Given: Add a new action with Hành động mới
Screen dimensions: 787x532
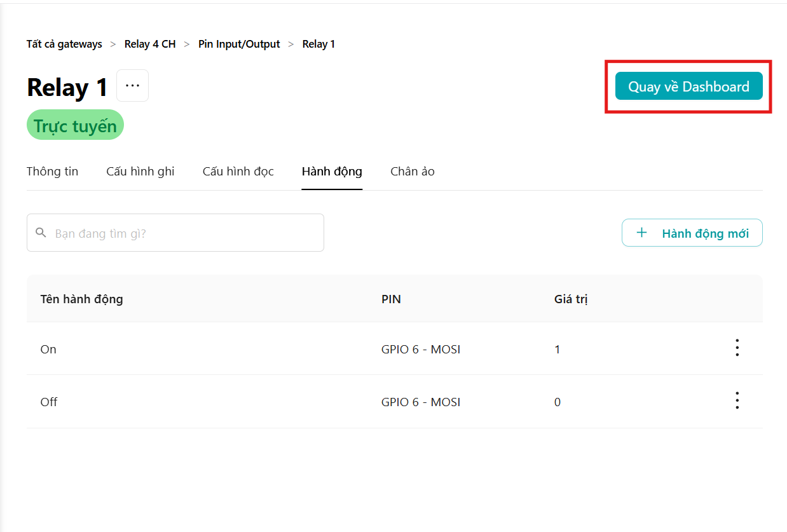Looking at the screenshot, I should coord(692,233).
